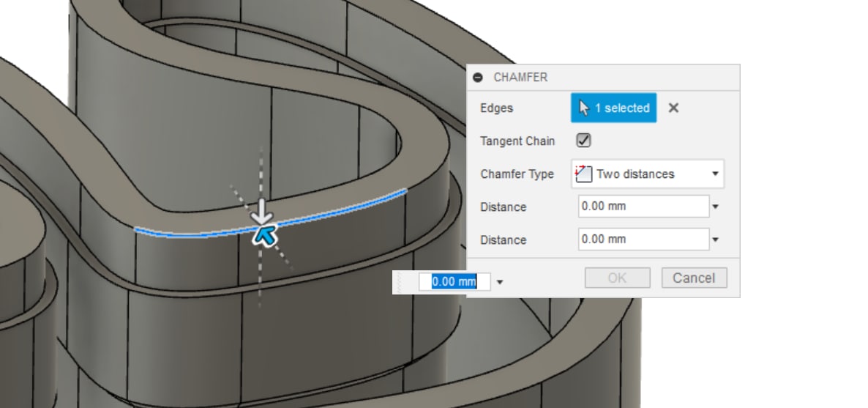The image size is (868, 408).
Task: Cancel the chamfer operation
Action: pos(694,278)
